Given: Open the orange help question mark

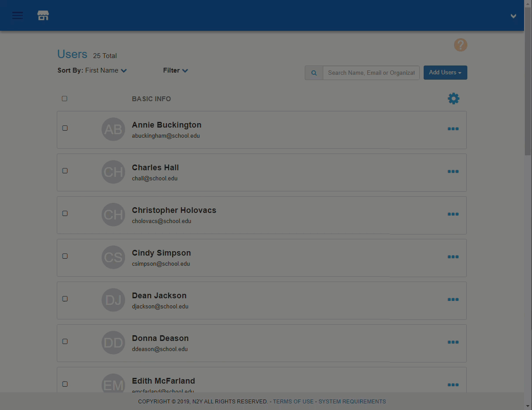Looking at the screenshot, I should pyautogui.click(x=461, y=45).
